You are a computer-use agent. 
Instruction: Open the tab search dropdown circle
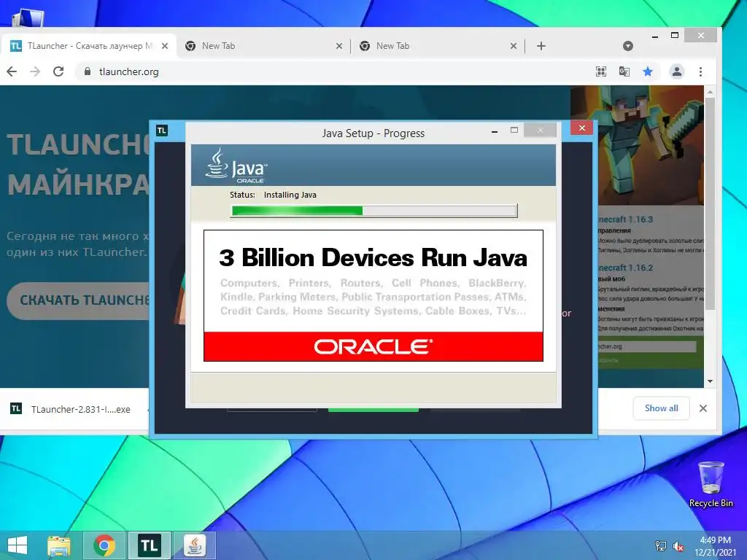628,46
